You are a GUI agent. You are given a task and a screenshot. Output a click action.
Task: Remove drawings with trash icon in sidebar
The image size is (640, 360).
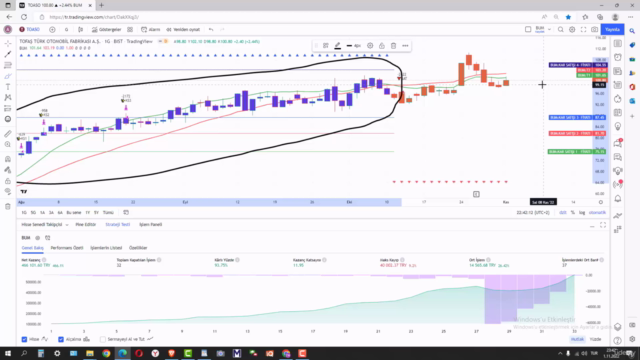click(x=8, y=207)
